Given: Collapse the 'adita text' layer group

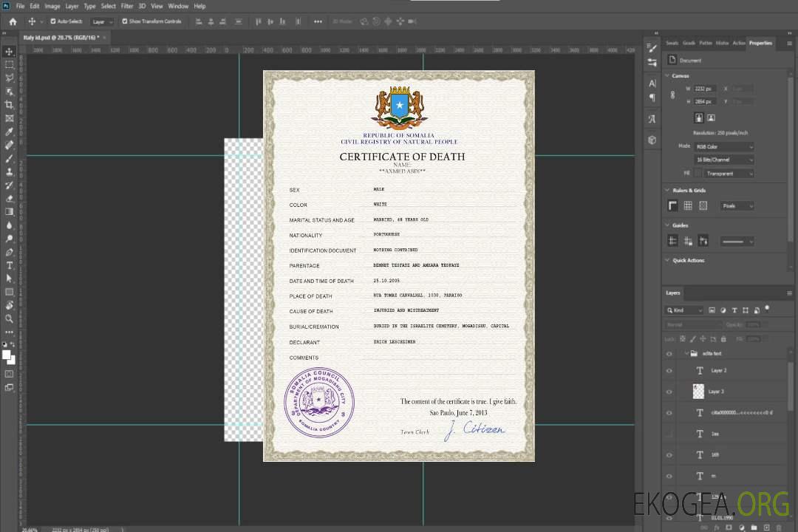Looking at the screenshot, I should pyautogui.click(x=686, y=353).
